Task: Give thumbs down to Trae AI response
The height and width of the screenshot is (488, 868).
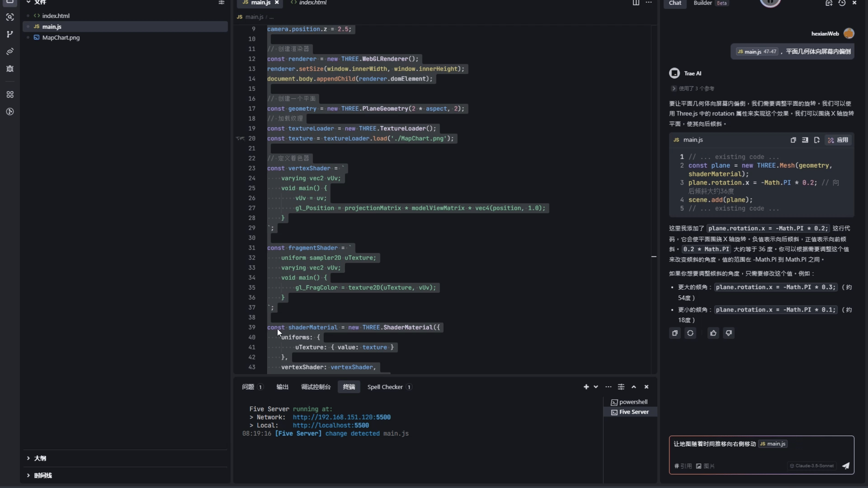Action: pos(729,333)
